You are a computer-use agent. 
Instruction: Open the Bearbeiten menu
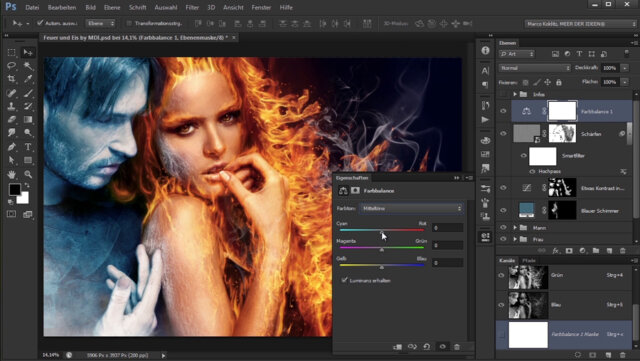click(62, 7)
